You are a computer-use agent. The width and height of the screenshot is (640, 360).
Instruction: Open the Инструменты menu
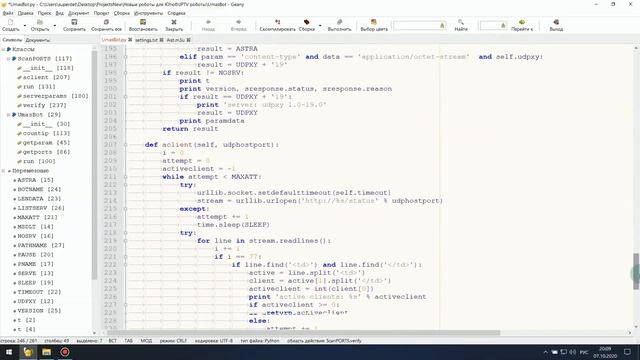pos(148,13)
